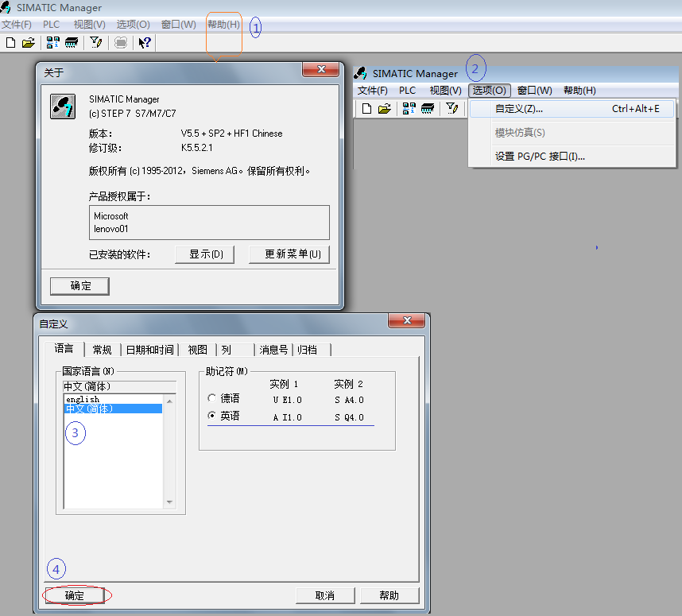
Task: Click Open Project icon in main toolbar
Action: click(x=29, y=43)
